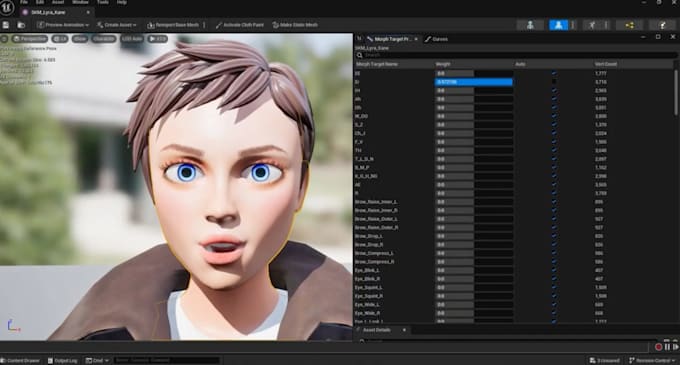The height and width of the screenshot is (365, 680).
Task: Open the Edit menu
Action: click(x=39, y=2)
